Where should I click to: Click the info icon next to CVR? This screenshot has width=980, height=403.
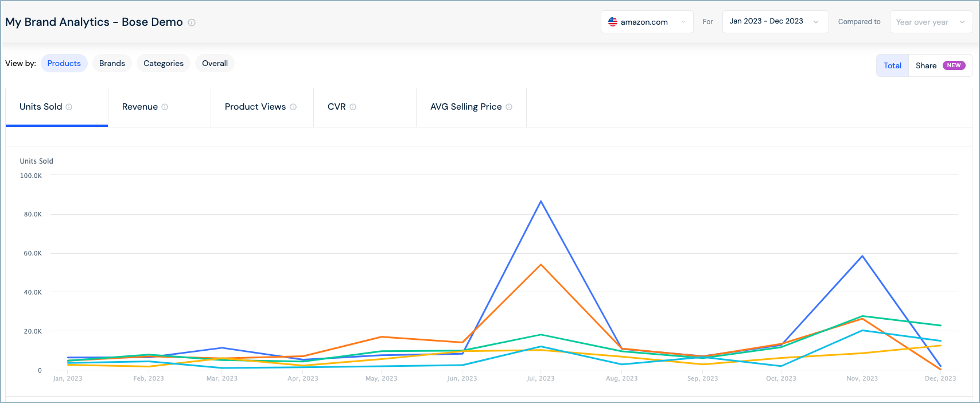point(353,107)
